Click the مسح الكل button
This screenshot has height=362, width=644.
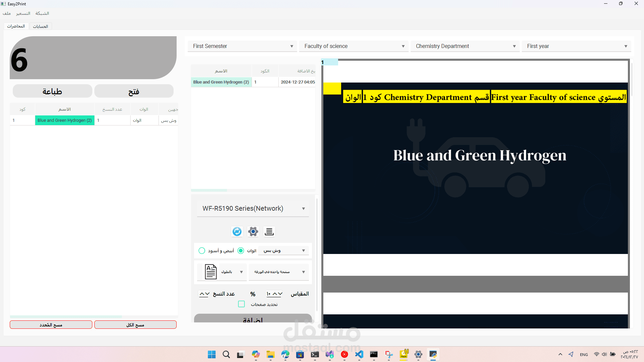tap(135, 325)
